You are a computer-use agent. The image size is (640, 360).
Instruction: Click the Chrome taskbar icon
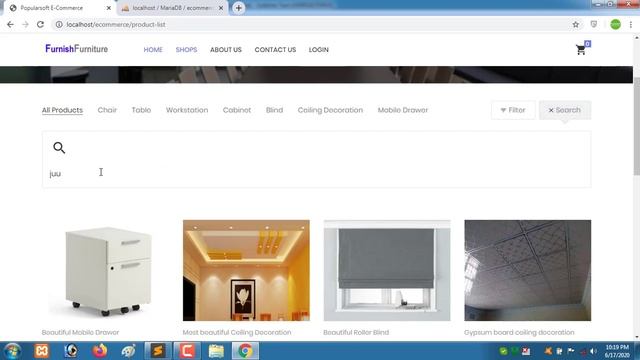tap(245, 351)
